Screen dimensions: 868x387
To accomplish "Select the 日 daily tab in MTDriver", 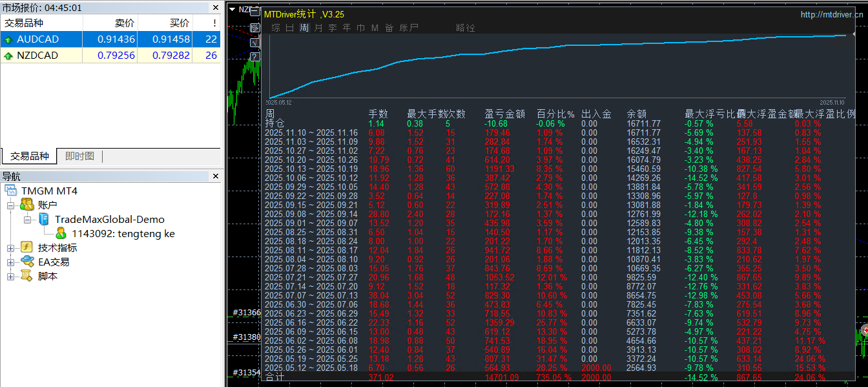I will (289, 28).
